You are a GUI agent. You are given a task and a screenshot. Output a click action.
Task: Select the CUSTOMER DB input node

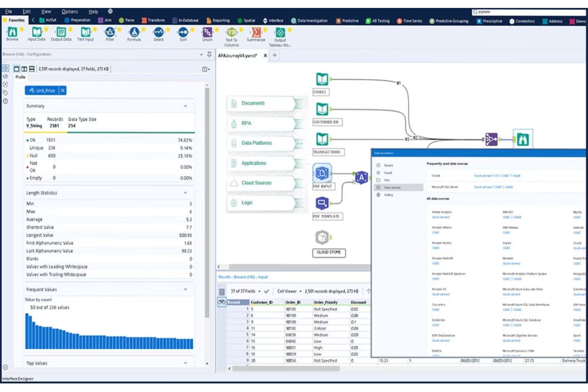(322, 109)
